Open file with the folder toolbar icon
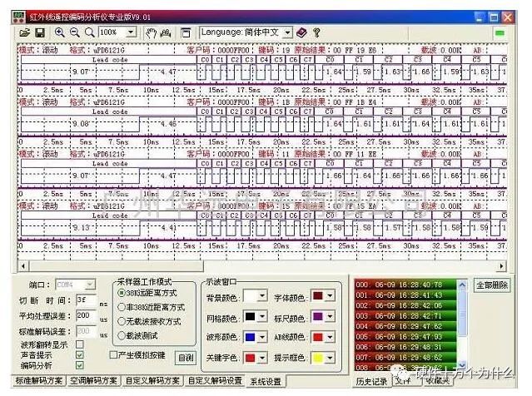 [25, 33]
